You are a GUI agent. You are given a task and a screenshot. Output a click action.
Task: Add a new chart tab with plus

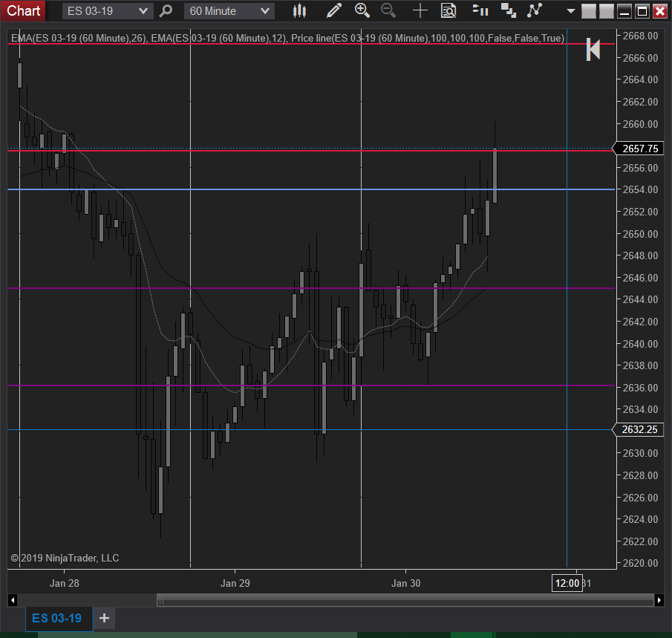click(x=104, y=618)
